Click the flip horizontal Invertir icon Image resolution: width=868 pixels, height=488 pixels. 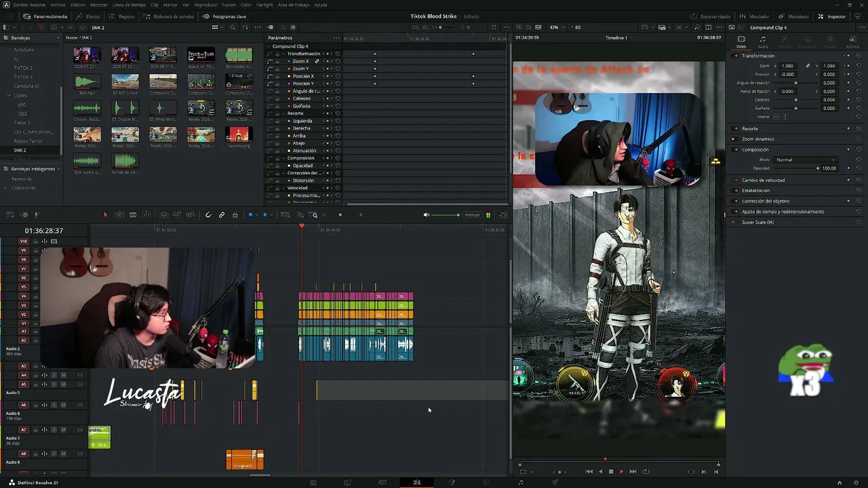click(x=777, y=117)
